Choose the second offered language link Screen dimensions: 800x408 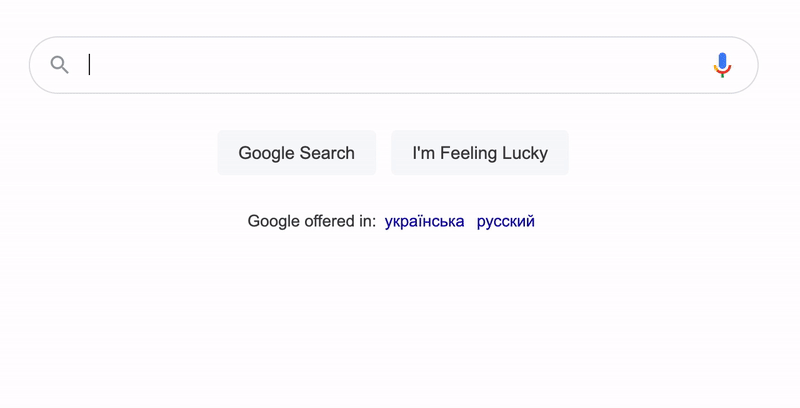[506, 221]
